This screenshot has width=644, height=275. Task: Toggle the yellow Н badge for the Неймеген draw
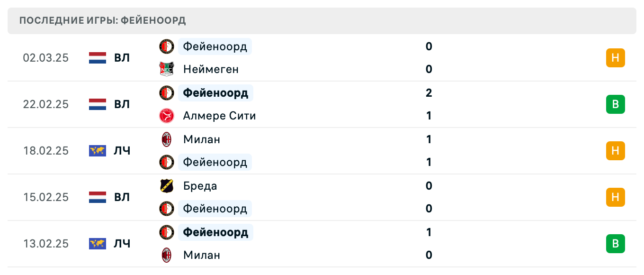615,58
